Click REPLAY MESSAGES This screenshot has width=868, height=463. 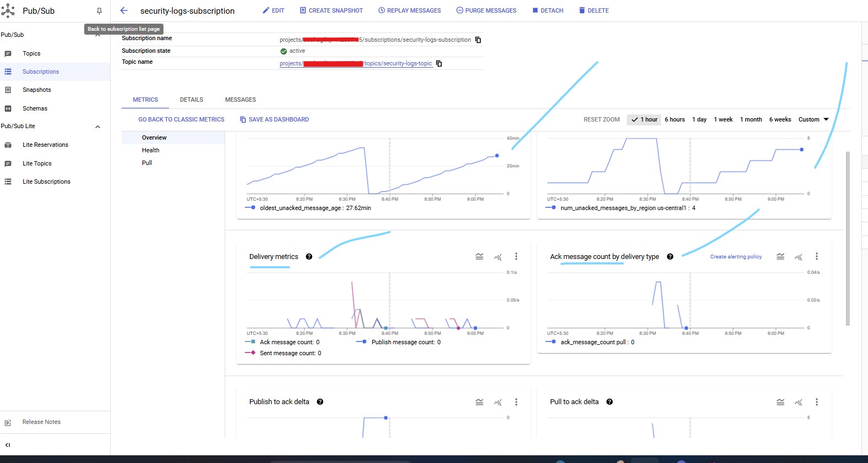coord(410,10)
